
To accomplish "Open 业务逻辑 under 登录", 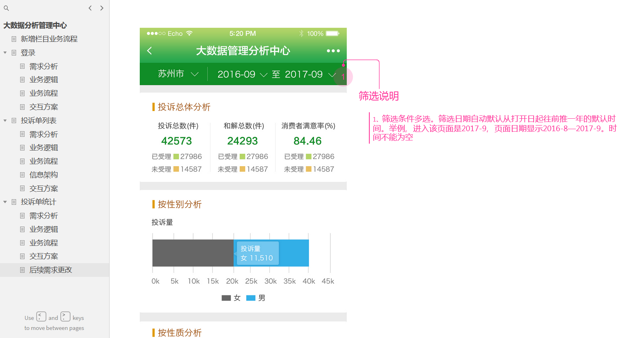I will click(x=43, y=80).
